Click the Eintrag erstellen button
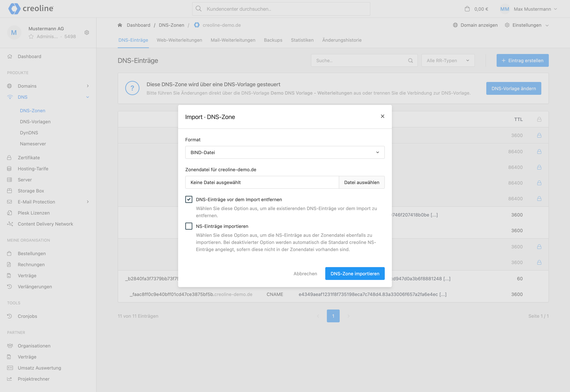The width and height of the screenshot is (570, 392). 522,60
